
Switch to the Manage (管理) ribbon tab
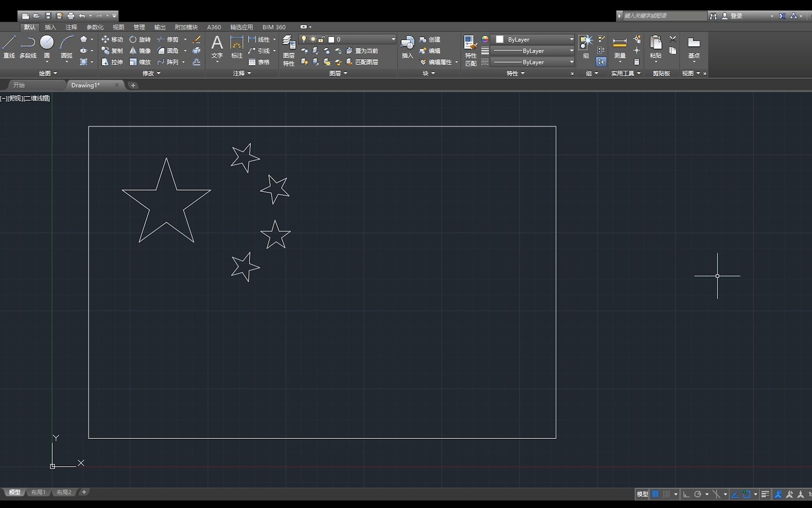139,27
